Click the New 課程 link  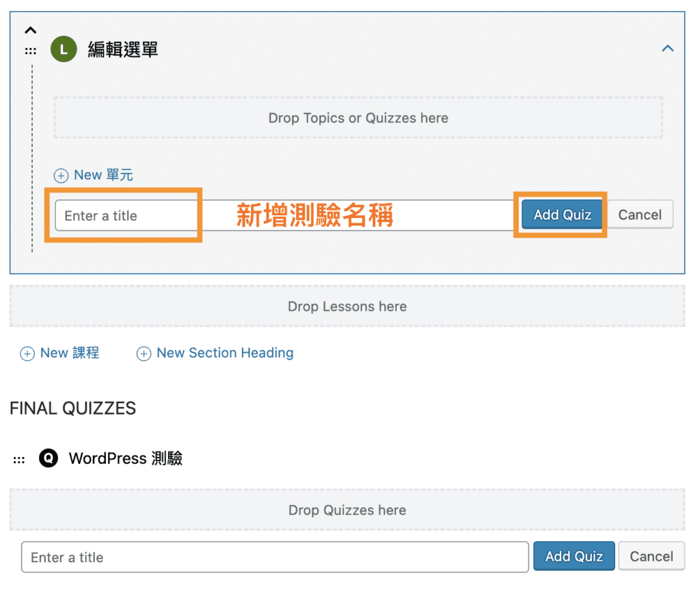[70, 353]
